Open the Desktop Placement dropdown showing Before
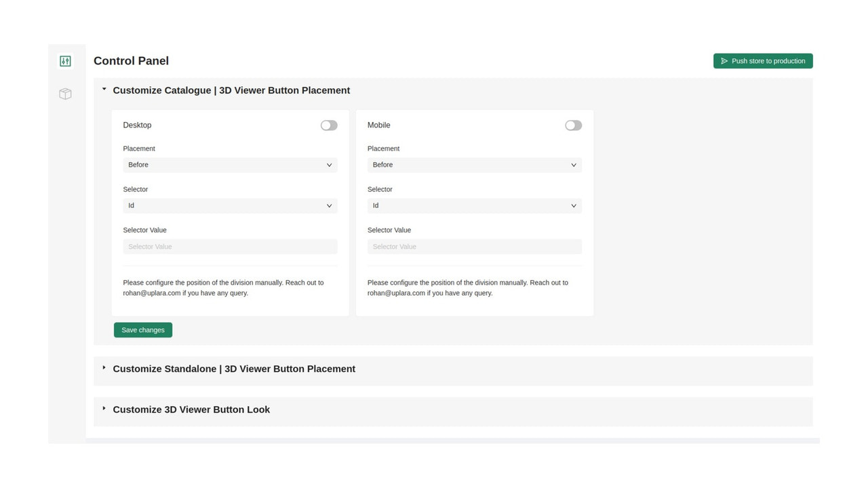 pyautogui.click(x=229, y=165)
